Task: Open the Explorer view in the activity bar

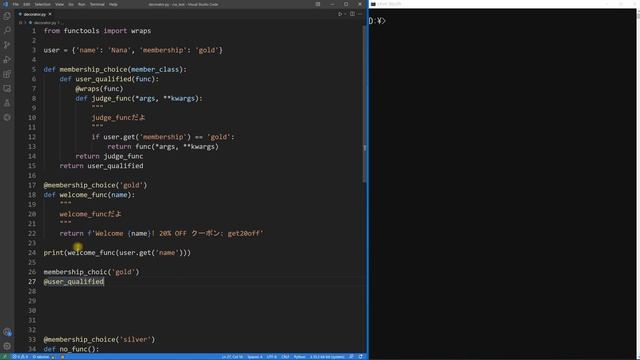Action: click(7, 16)
